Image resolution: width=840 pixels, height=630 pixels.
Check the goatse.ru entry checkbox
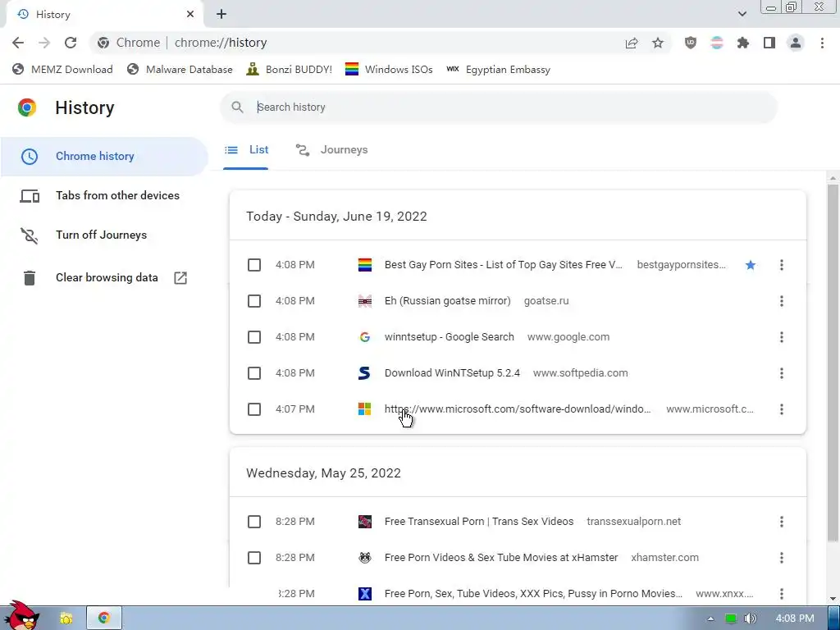[x=254, y=301]
